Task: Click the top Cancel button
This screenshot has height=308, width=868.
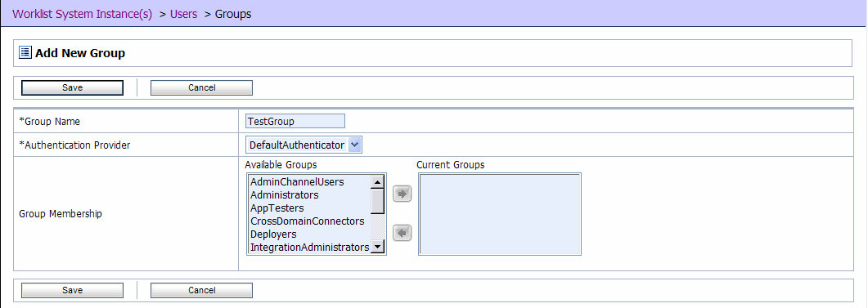Action: pos(201,87)
